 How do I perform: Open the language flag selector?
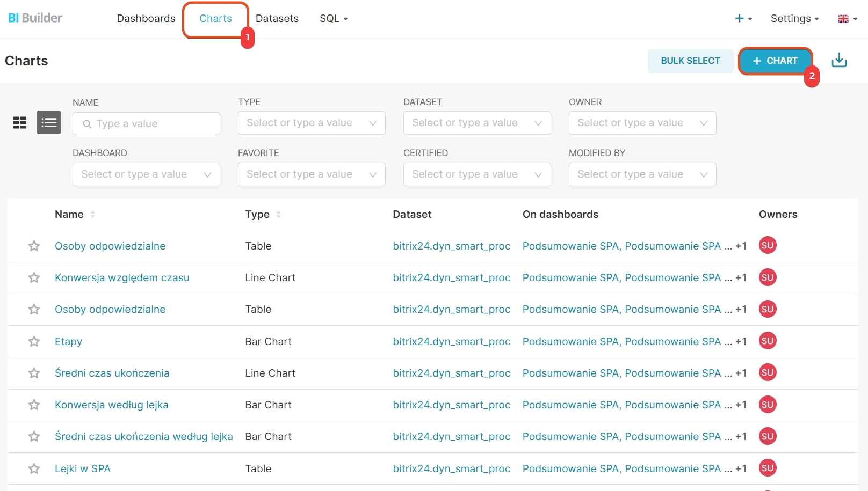point(847,19)
